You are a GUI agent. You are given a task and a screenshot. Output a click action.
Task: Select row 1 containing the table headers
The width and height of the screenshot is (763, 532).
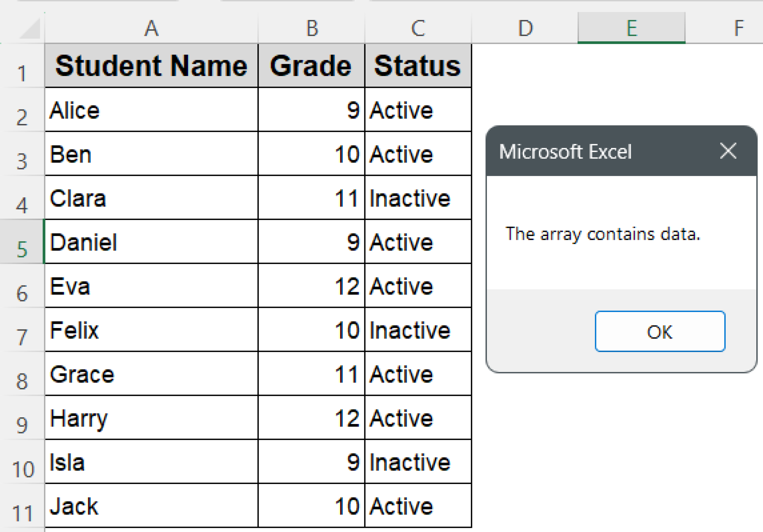(x=22, y=66)
